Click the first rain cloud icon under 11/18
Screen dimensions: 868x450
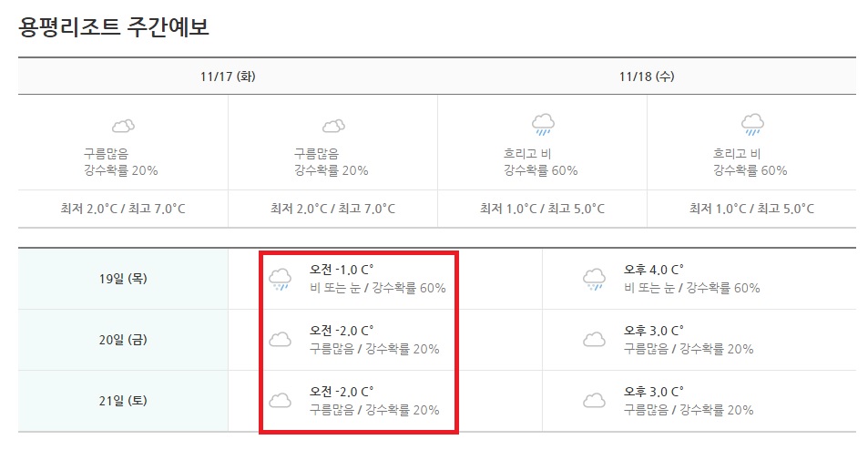coord(543,125)
